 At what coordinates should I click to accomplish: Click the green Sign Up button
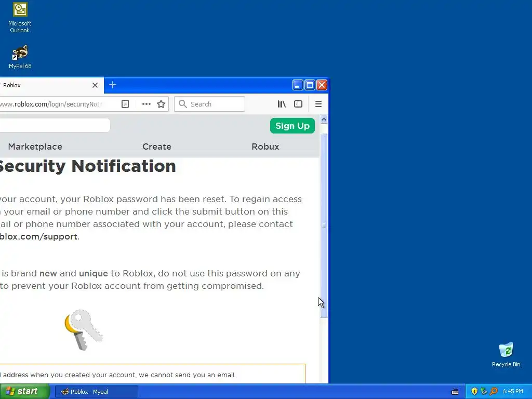[292, 126]
